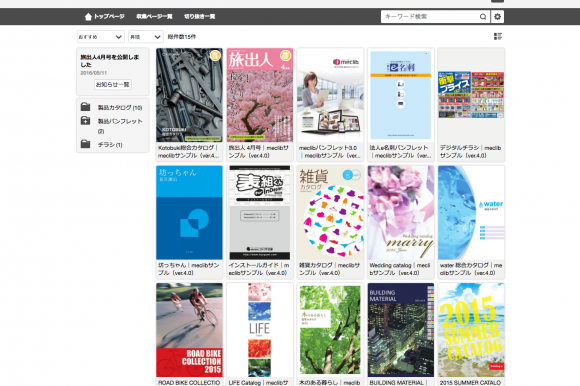The width and height of the screenshot is (580, 386).
Task: Open the water 総合カタログ cover thumbnail
Action: tap(471, 213)
